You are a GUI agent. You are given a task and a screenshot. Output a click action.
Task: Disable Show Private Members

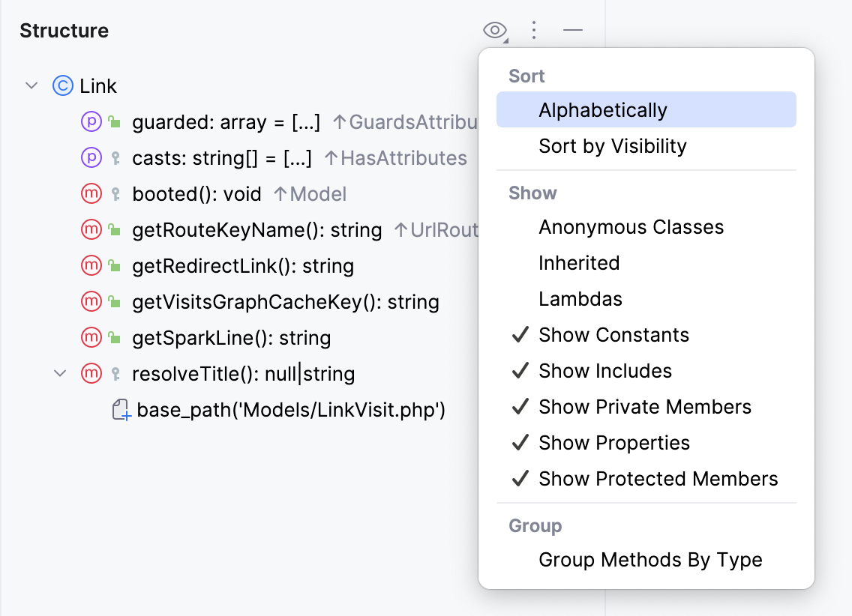644,406
